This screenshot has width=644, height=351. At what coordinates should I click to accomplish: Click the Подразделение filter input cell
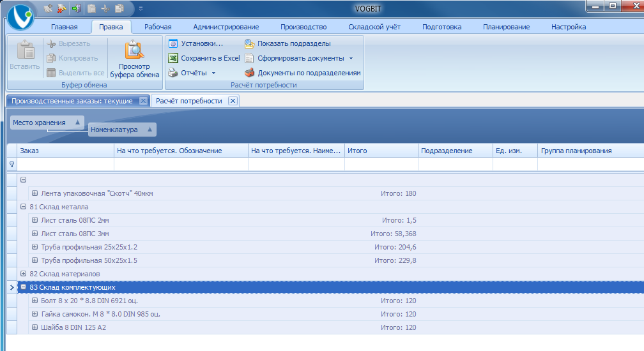(455, 165)
